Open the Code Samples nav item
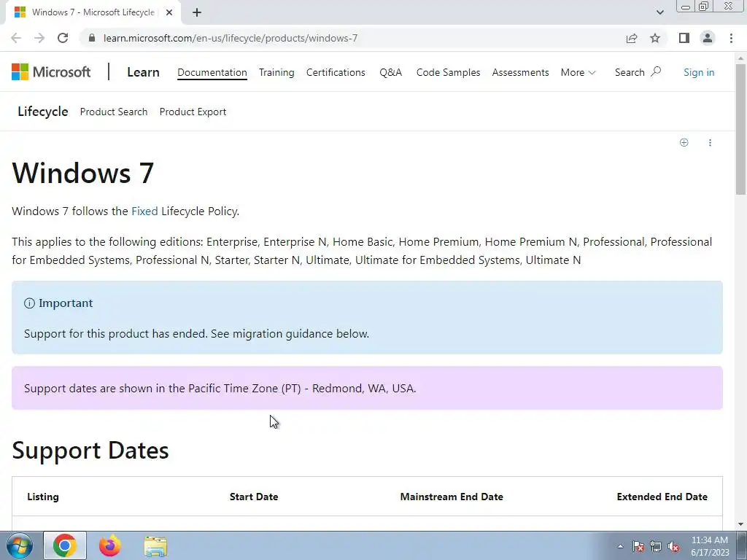 pos(448,72)
